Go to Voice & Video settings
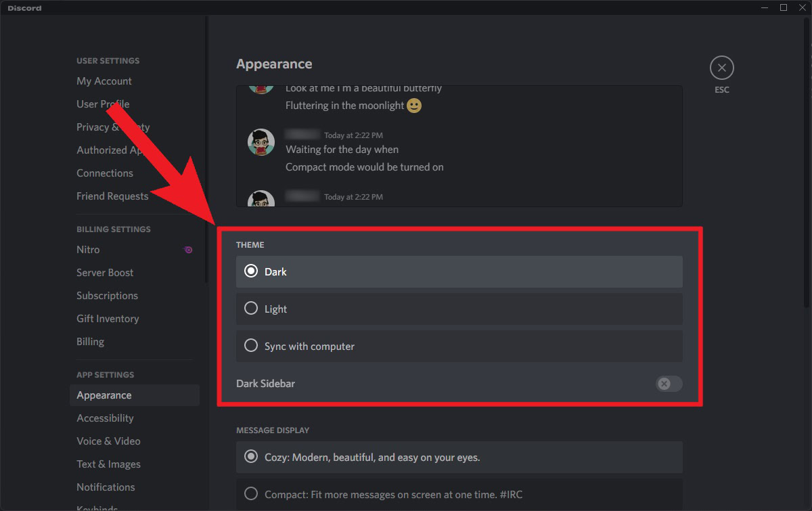 108,441
